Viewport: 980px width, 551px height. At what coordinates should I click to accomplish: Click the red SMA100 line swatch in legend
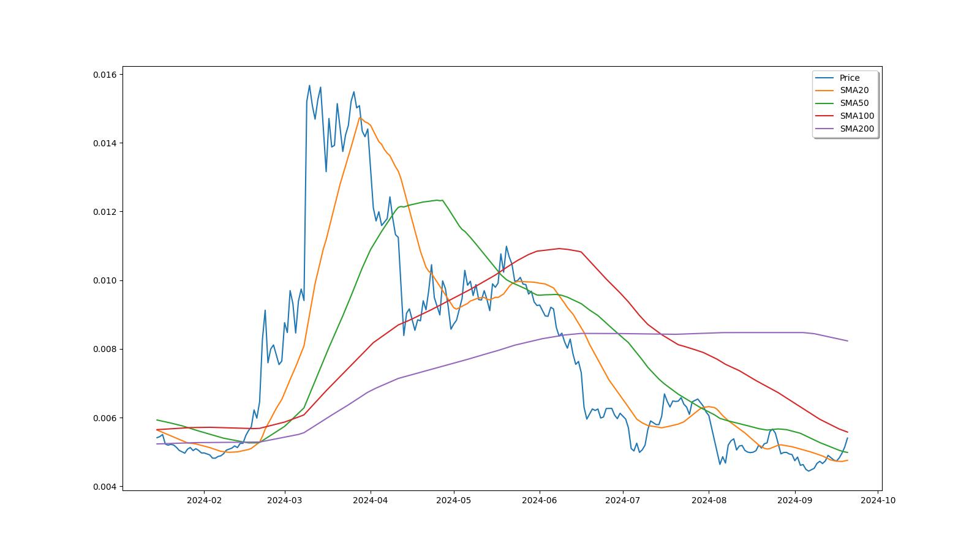[825, 116]
